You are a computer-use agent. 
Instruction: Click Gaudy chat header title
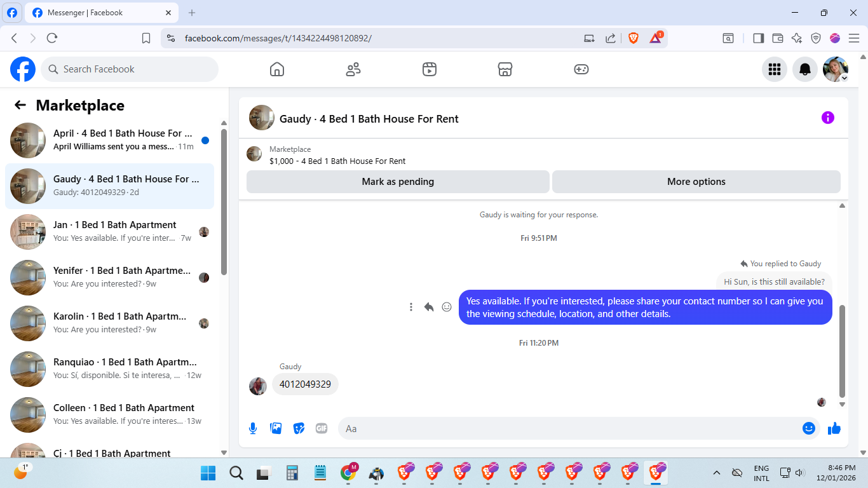click(369, 119)
